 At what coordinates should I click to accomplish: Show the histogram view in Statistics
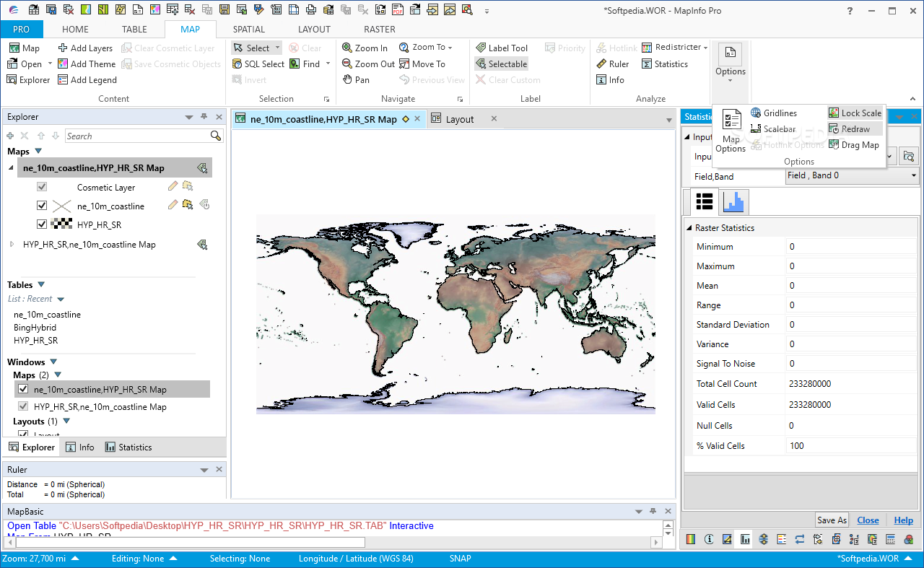coord(733,202)
